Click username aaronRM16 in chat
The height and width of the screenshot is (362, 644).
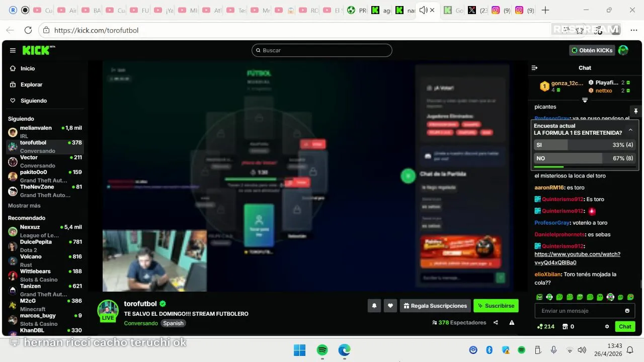click(549, 188)
